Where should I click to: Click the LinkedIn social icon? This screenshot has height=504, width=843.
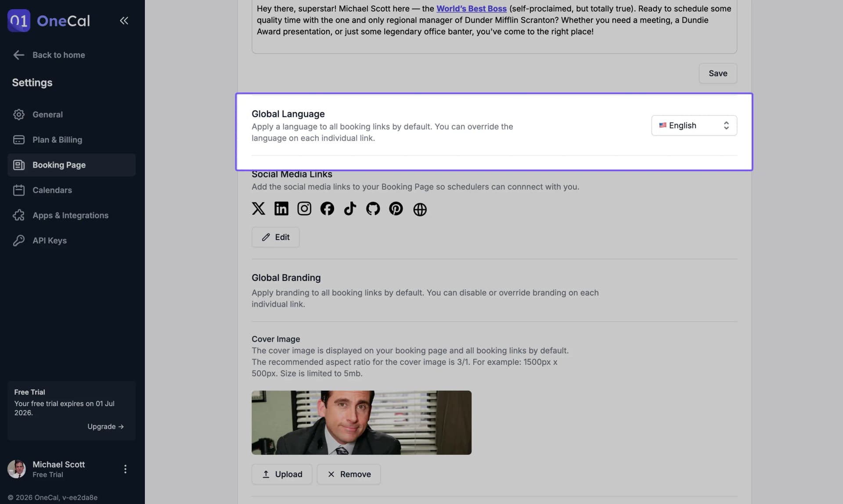[x=281, y=209]
